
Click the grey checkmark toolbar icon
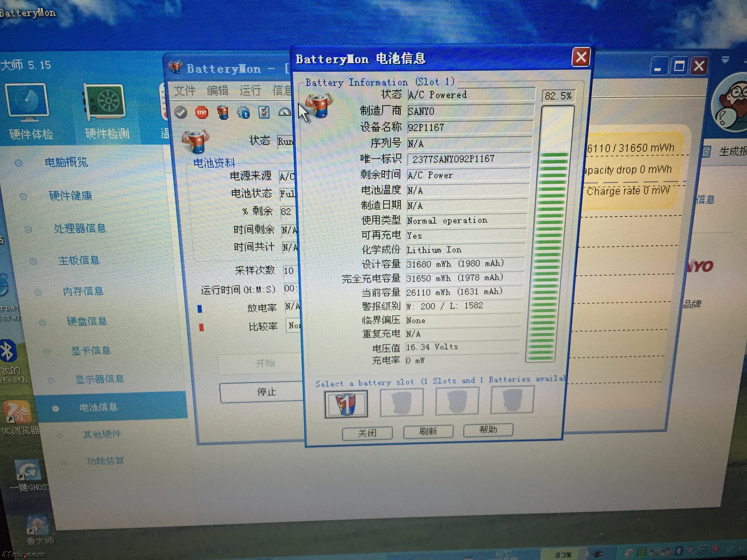pos(181,112)
